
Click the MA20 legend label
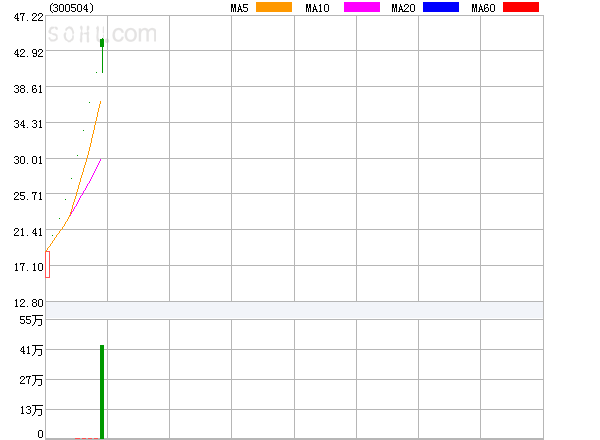click(403, 8)
